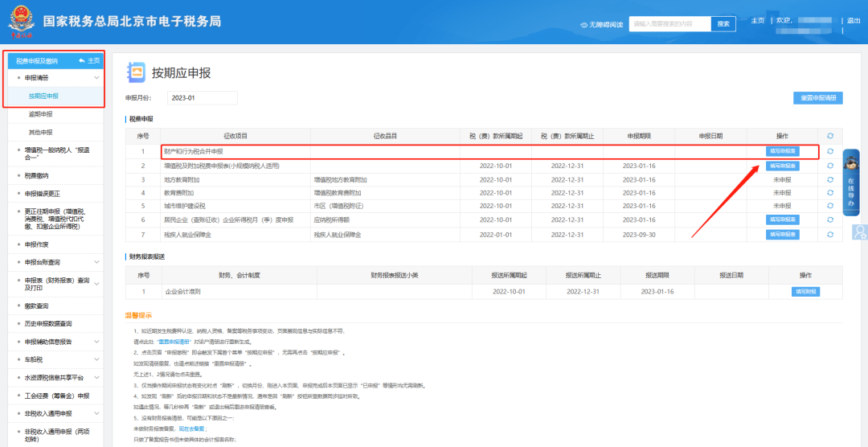Click 填写申报表 for 财产和行为税合并申报
The height and width of the screenshot is (447, 868).
click(782, 151)
